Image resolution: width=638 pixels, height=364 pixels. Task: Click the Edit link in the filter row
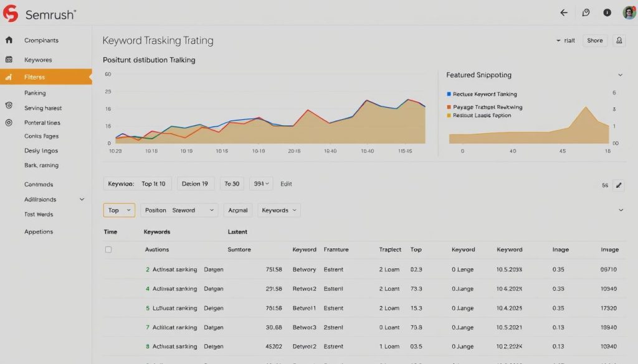pos(286,184)
